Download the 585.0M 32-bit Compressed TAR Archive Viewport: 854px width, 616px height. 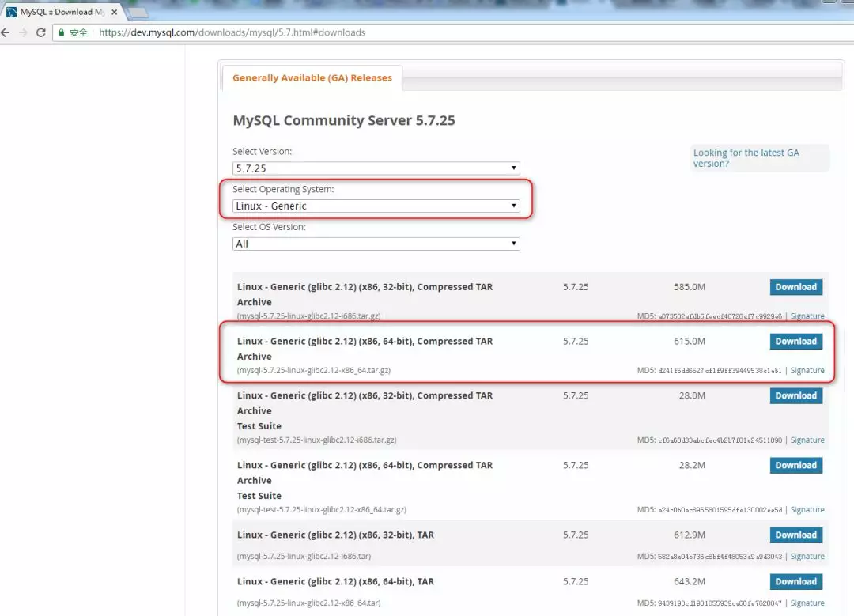tap(795, 287)
